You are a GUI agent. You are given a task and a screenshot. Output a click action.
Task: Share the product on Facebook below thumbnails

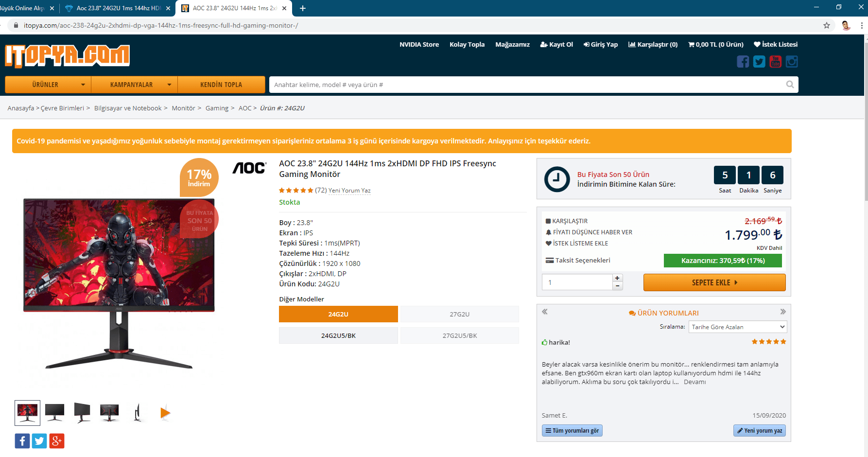tap(22, 441)
